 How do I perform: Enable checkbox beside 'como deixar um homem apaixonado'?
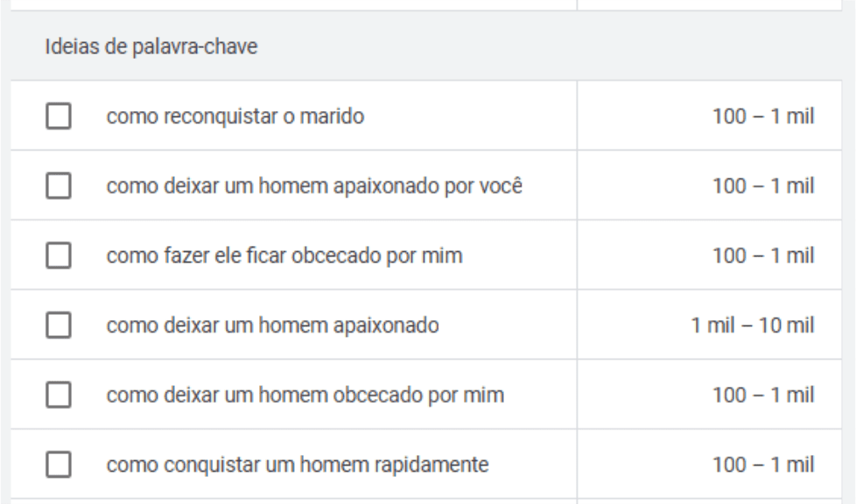pyautogui.click(x=58, y=325)
